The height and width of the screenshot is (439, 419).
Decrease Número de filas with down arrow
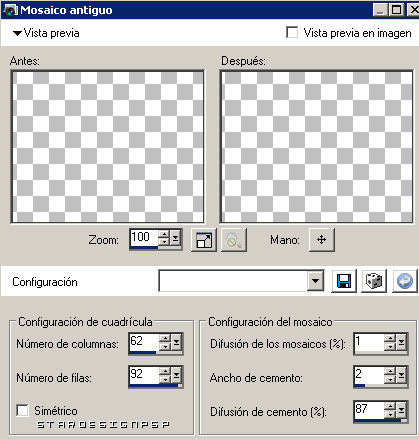[x=165, y=380]
